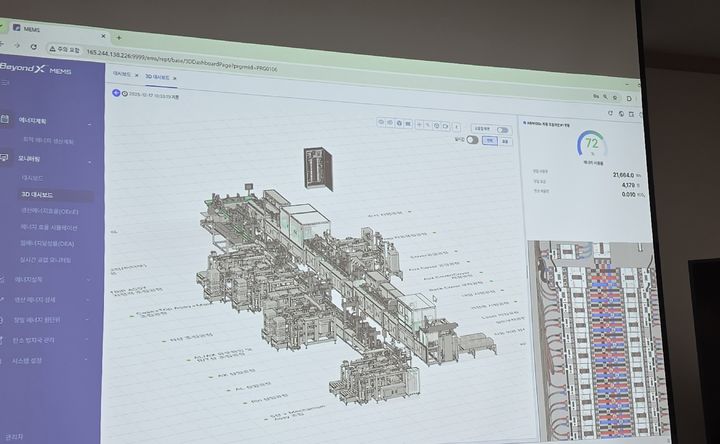Click the hamburger icon under the BeyondX logo
The image size is (720, 444).
click(x=6, y=82)
